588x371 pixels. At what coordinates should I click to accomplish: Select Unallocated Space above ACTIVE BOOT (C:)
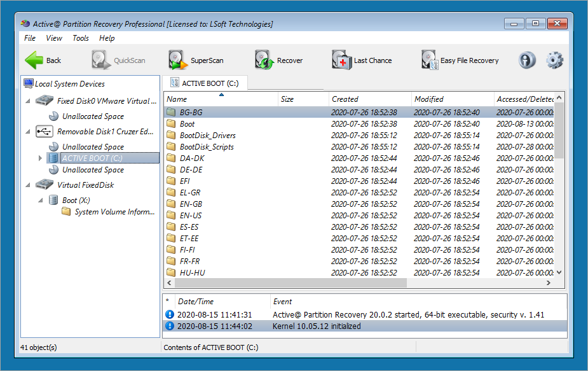pos(93,147)
